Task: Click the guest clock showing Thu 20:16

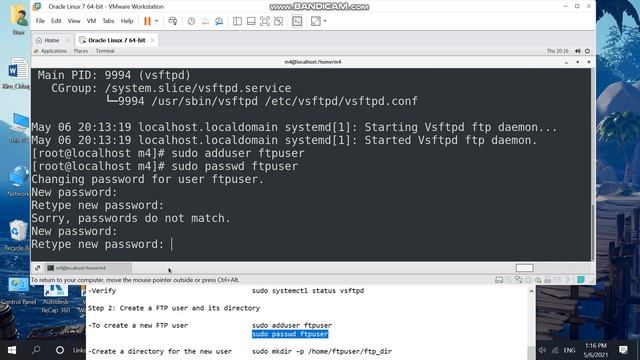Action: [x=558, y=51]
